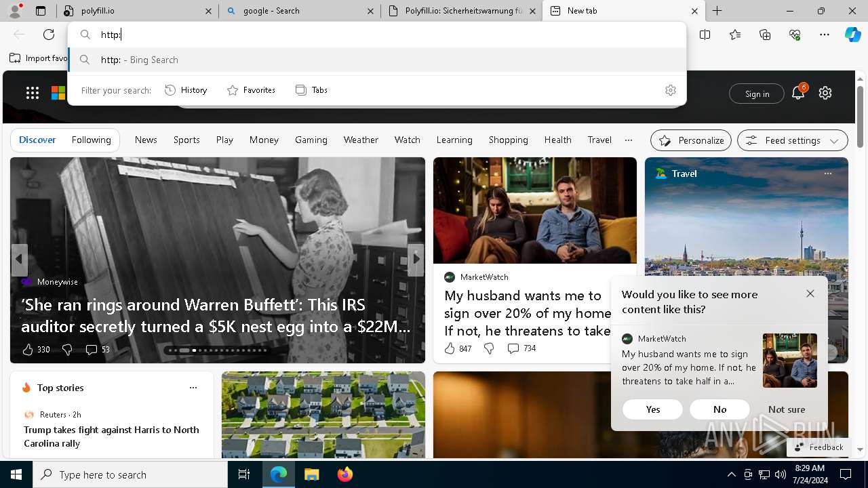Screen dimensions: 868x488
Task: Open the aerial houses story thumbnail
Action: coord(323,415)
